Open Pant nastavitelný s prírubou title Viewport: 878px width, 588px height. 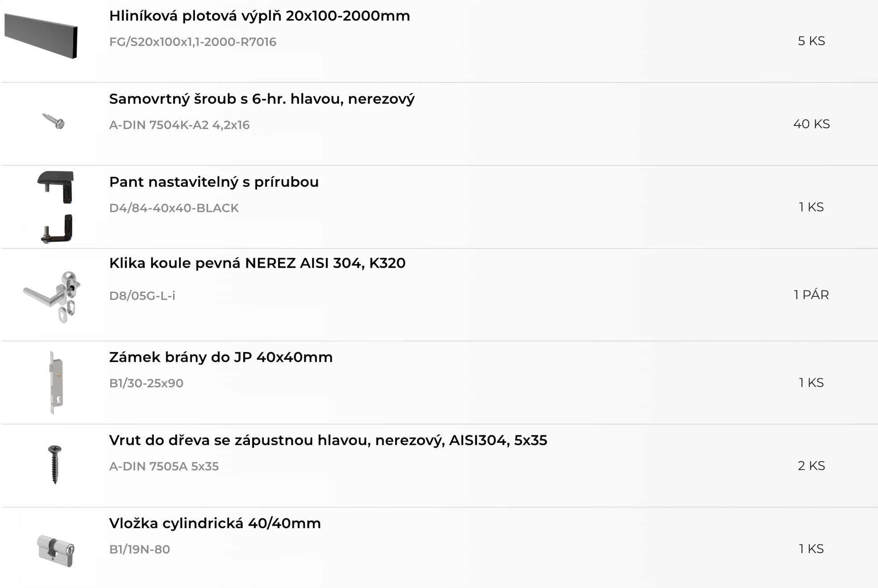214,182
